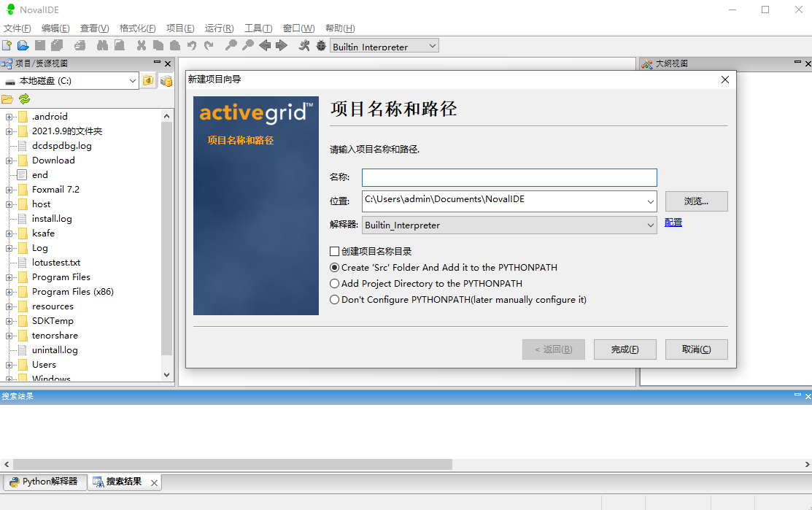The image size is (812, 510).
Task: Open the location path dropdown in wizard
Action: pyautogui.click(x=651, y=202)
